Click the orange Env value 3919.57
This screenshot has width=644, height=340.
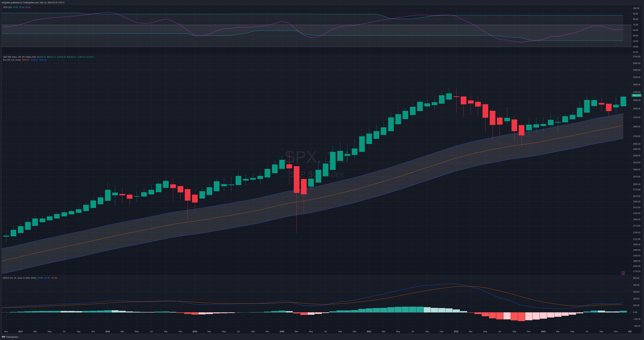tap(25, 60)
